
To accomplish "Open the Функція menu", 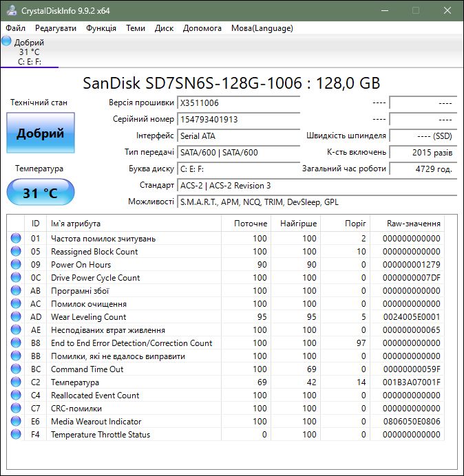I will 101,28.
